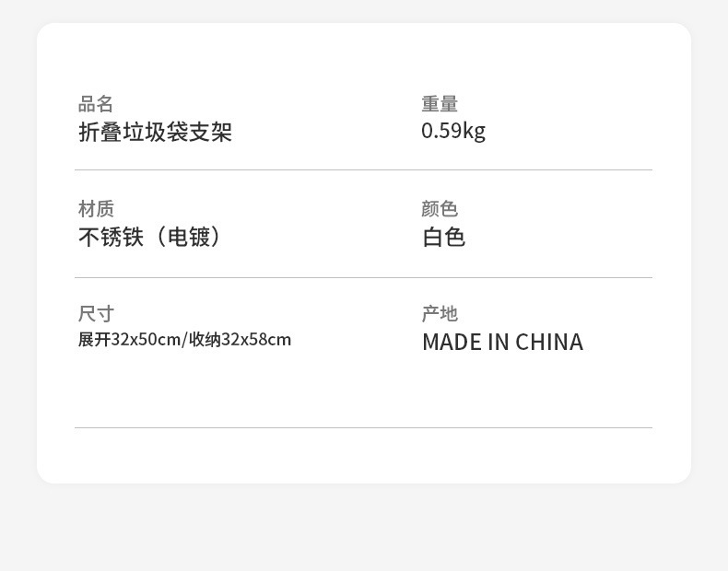Click the 尺寸 field label

pyautogui.click(x=96, y=314)
